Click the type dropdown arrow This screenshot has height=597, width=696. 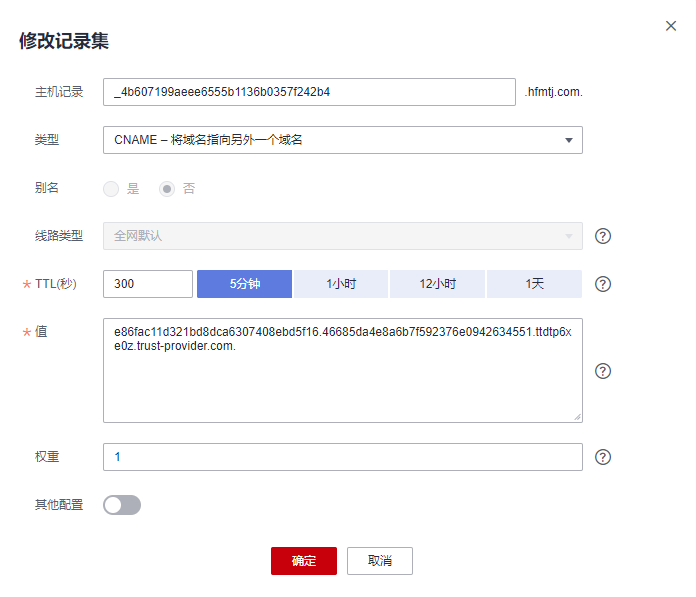click(x=568, y=140)
